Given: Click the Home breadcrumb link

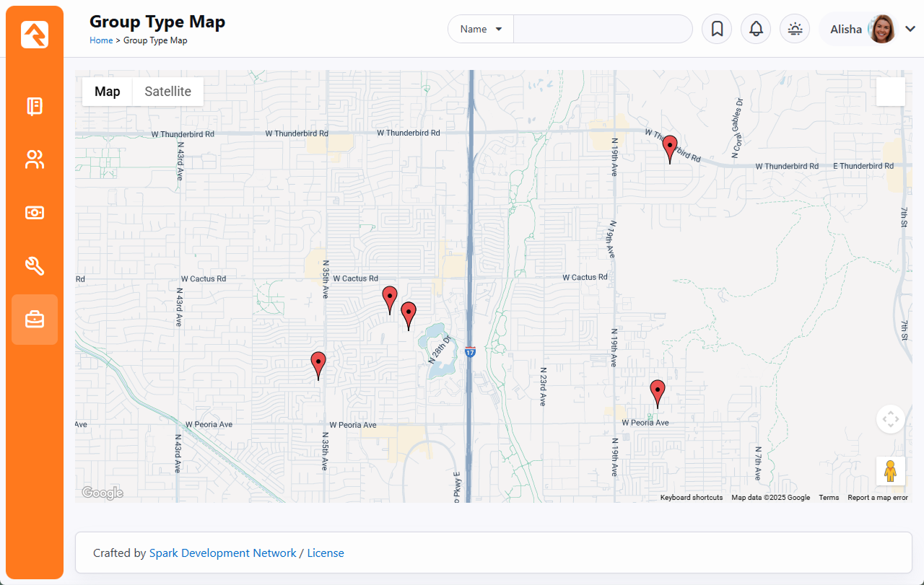Looking at the screenshot, I should click(101, 40).
